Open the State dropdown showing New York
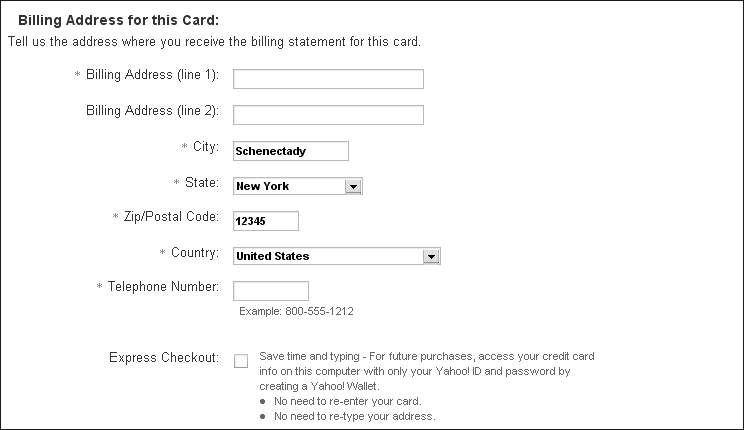 click(x=297, y=186)
